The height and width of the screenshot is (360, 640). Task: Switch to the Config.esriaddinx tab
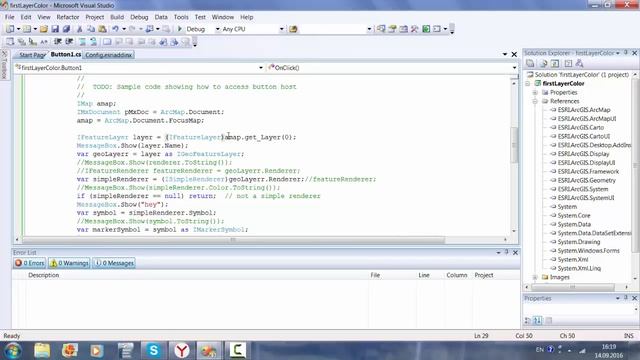(x=109, y=55)
